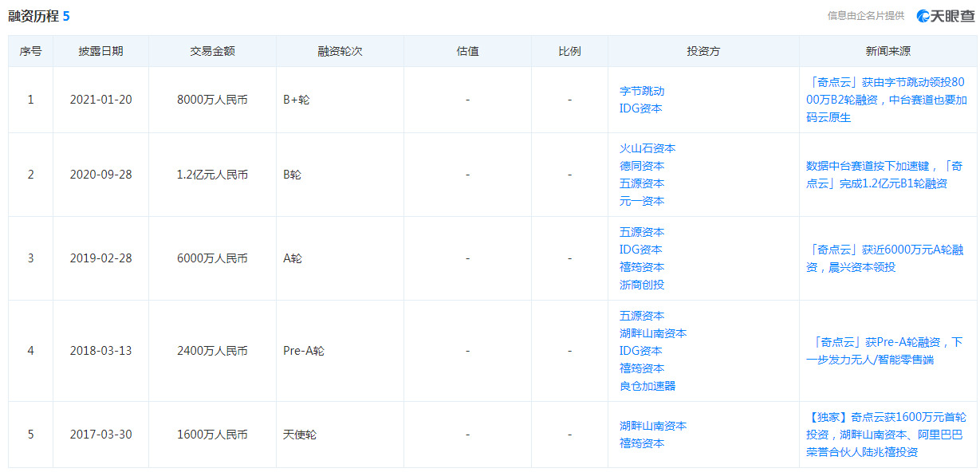The image size is (980, 476).
Task: Select the 交易金额 column header
Action: point(213,51)
